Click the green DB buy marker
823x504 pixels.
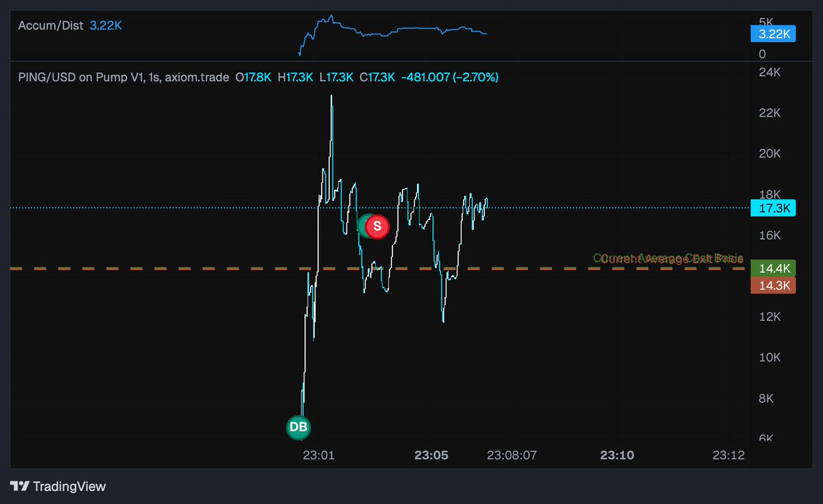[298, 427]
